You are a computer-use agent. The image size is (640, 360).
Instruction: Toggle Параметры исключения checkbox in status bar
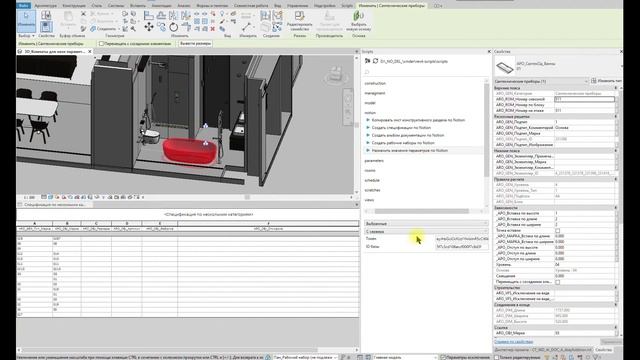pos(442,357)
